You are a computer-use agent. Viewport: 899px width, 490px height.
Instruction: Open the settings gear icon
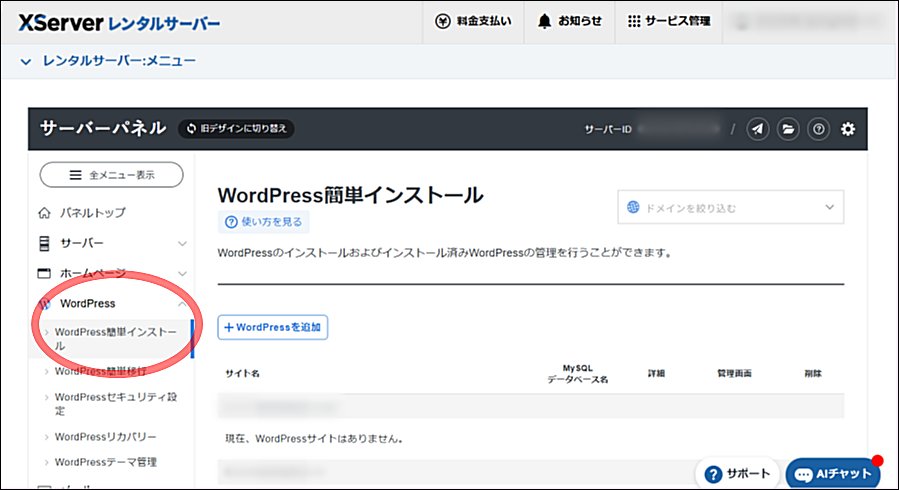click(848, 129)
